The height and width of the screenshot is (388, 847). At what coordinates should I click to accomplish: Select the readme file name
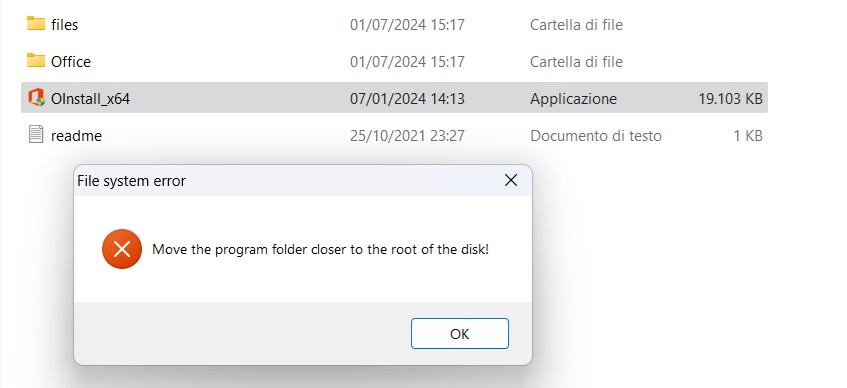(76, 136)
